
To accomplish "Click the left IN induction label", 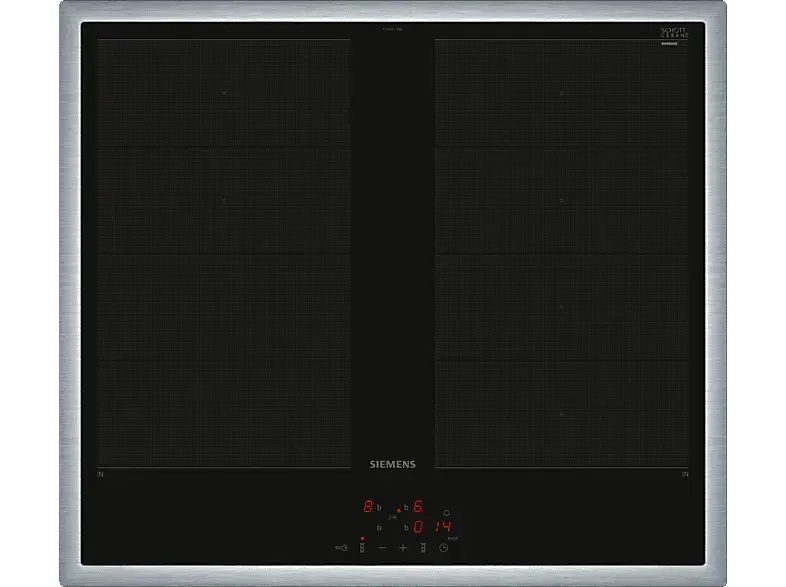I will coord(101,473).
